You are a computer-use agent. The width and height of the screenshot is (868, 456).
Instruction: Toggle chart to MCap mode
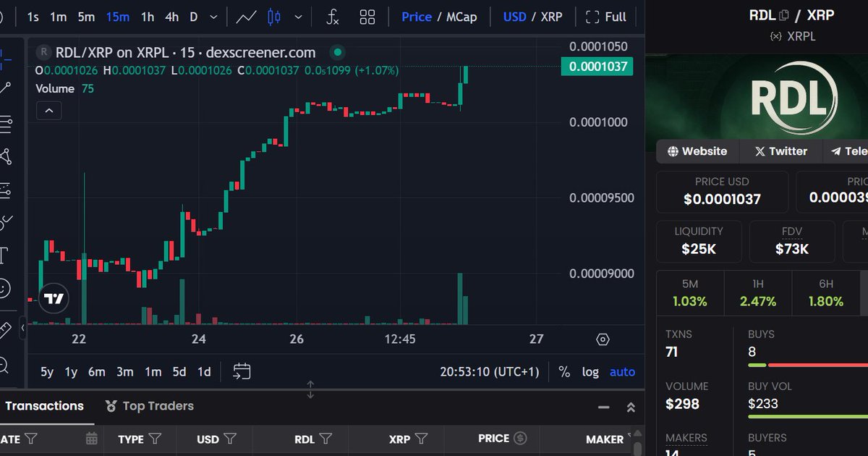coord(461,17)
